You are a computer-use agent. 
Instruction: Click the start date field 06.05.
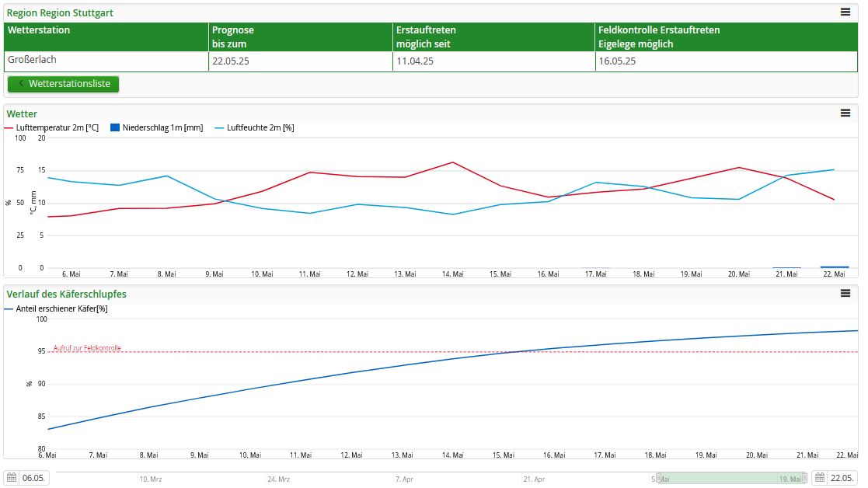tap(35, 478)
